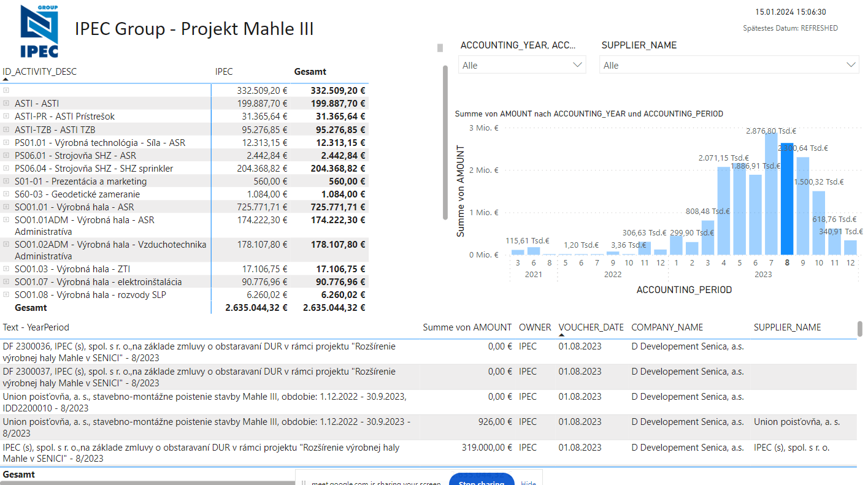This screenshot has height=485, width=868.
Task: Expand the PS06.04 Strojovňa SHZ sprinkler row
Action: tap(6, 169)
